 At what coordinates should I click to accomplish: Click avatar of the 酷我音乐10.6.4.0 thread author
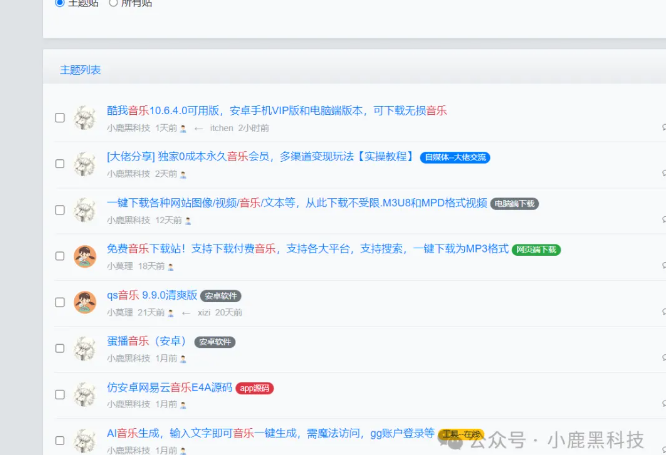(85, 117)
